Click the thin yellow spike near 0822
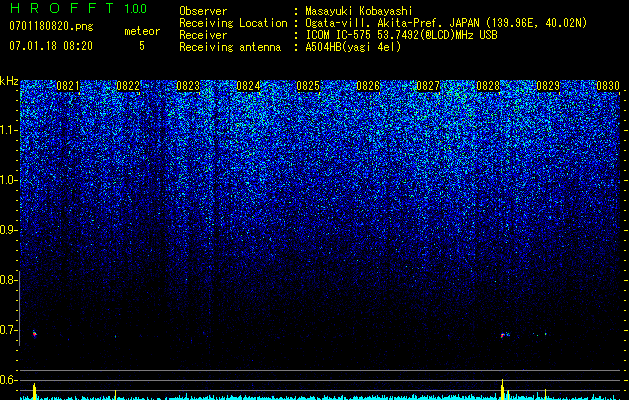Screen dimensions: 629x400 [x=116, y=395]
